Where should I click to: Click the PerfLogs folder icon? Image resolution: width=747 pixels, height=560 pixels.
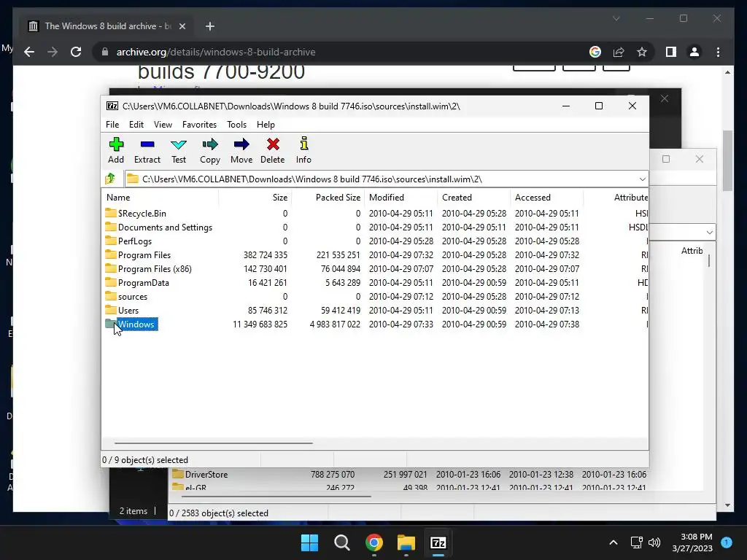tap(111, 241)
